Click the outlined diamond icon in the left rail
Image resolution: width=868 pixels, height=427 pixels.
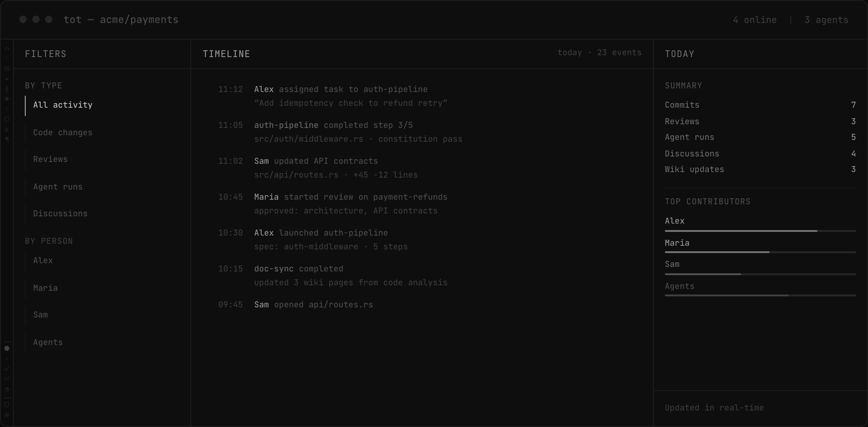(7, 59)
